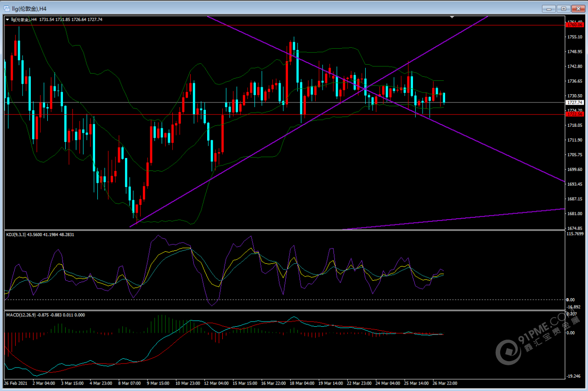Viewport: 588px width, 391px height.
Task: Click the 4 Mar 23:00 time axis label
Action: (102, 383)
